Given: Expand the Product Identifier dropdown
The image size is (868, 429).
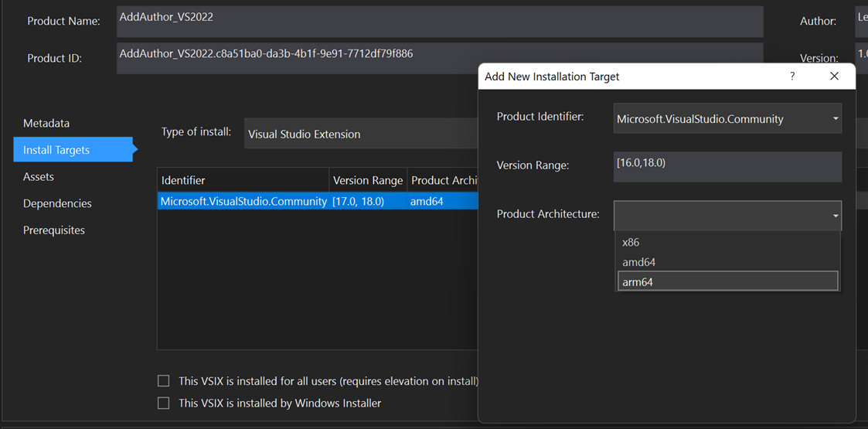Looking at the screenshot, I should [x=836, y=119].
